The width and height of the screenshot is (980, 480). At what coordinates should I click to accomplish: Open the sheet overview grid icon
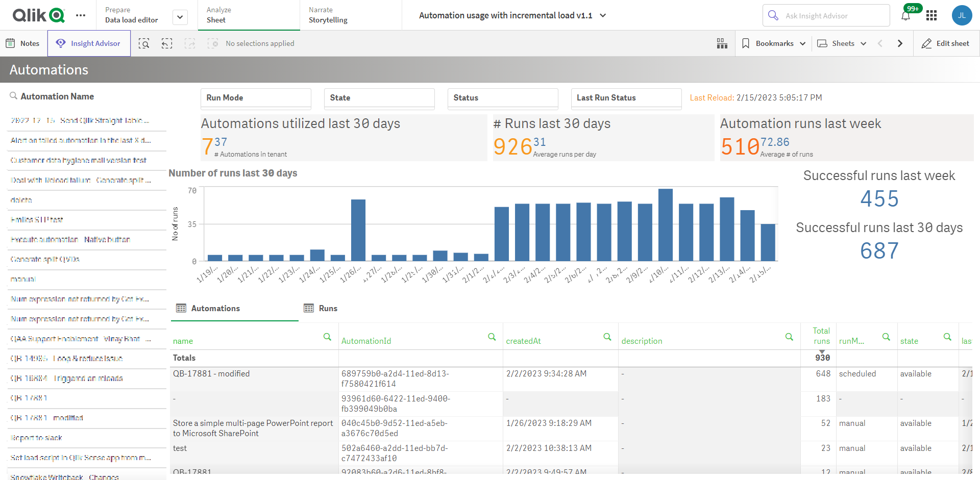(x=722, y=43)
